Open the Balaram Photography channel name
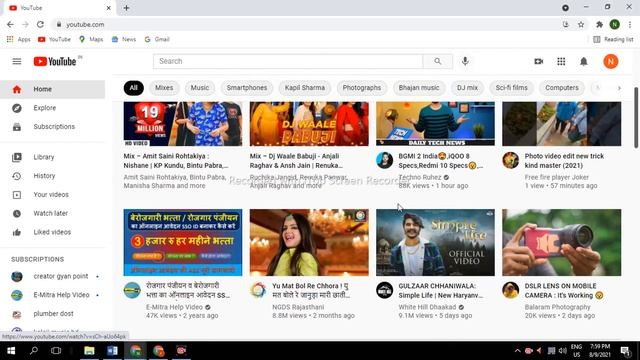 [557, 307]
